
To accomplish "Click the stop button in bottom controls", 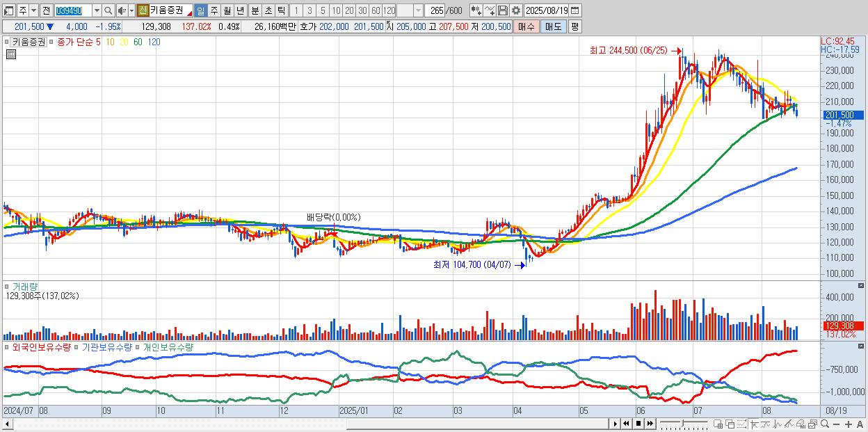I will click(x=638, y=424).
